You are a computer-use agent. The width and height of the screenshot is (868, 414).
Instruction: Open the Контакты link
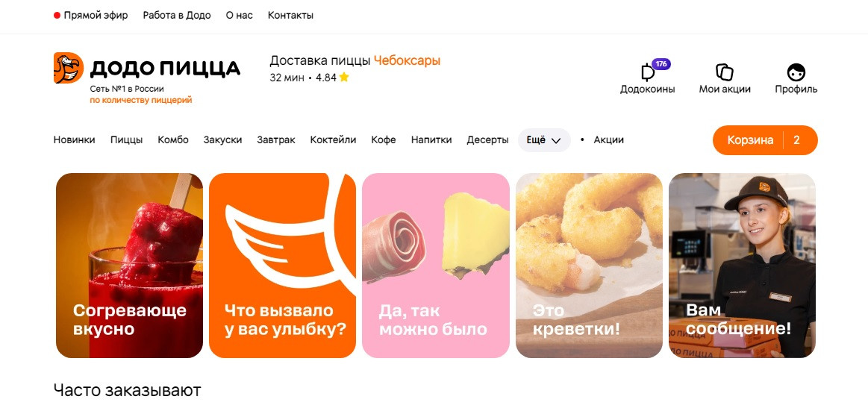click(290, 16)
